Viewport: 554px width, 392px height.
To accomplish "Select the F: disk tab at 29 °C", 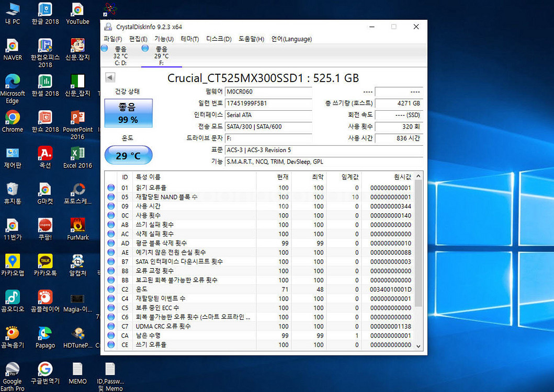I will 161,55.
